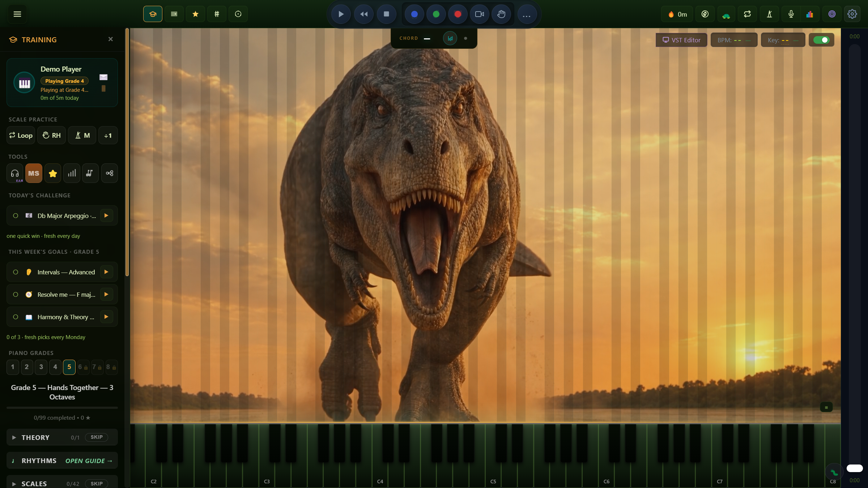Open the VST Editor
This screenshot has width=868, height=488.
coord(681,40)
